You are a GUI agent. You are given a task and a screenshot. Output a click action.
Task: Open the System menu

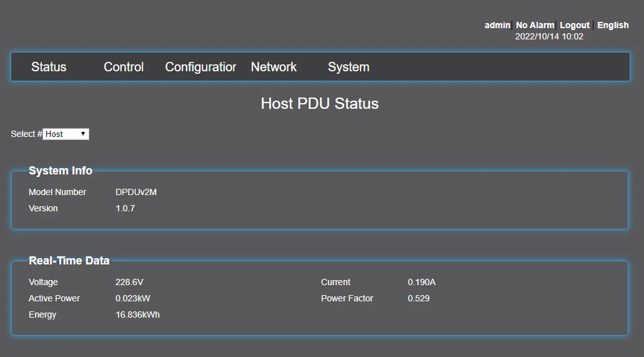pyautogui.click(x=349, y=67)
